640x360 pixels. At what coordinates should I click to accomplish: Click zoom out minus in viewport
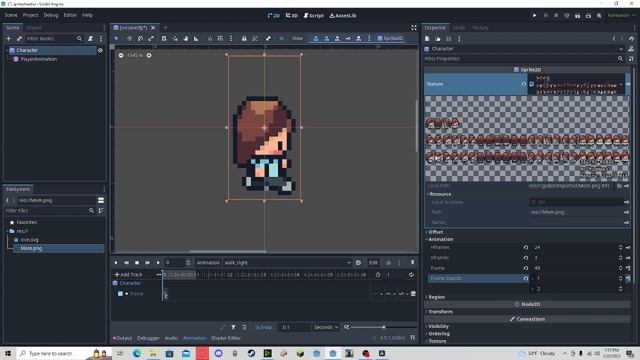tap(121, 55)
